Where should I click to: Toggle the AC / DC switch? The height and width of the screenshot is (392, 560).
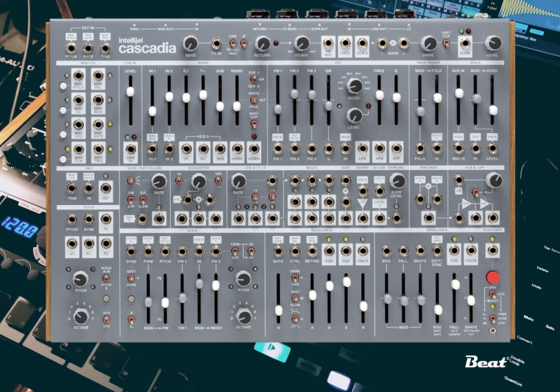point(251,252)
